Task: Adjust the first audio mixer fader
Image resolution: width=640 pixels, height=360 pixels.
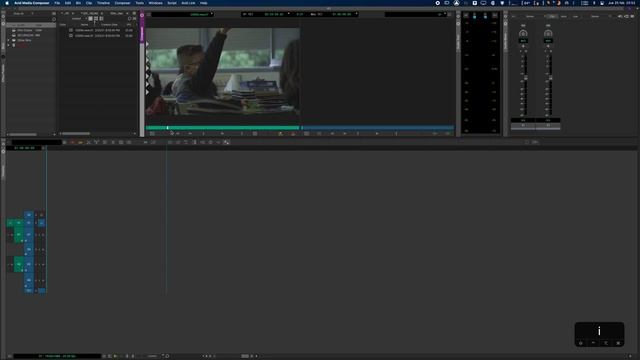Action: point(526,78)
